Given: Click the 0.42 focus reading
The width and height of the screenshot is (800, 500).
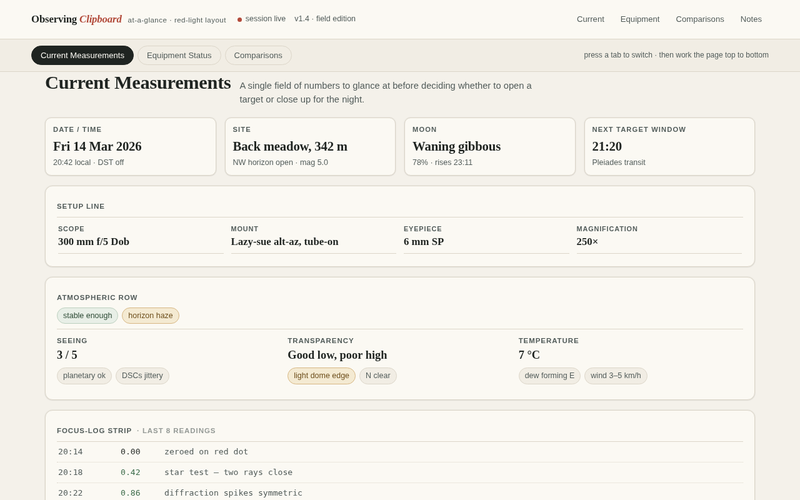Looking at the screenshot, I should 130,472.
